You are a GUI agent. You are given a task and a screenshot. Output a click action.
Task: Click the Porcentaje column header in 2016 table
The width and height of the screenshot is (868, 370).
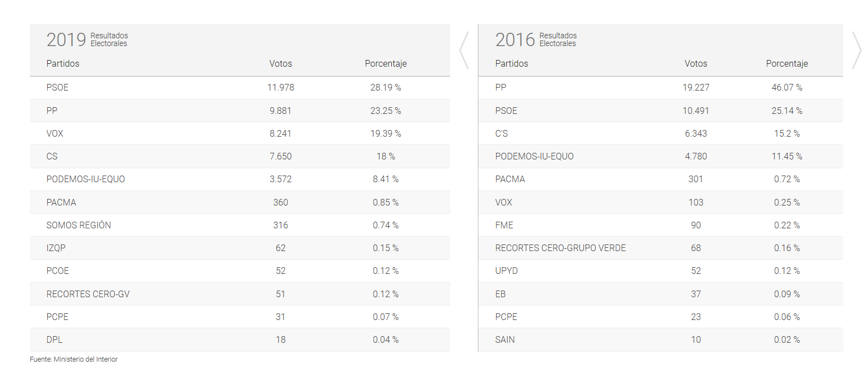[x=786, y=63]
